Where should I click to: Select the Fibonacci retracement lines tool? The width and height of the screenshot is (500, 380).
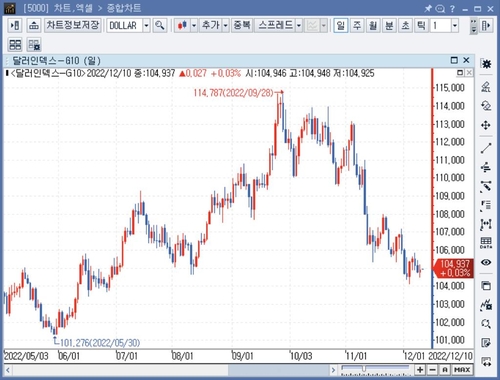coord(486,206)
